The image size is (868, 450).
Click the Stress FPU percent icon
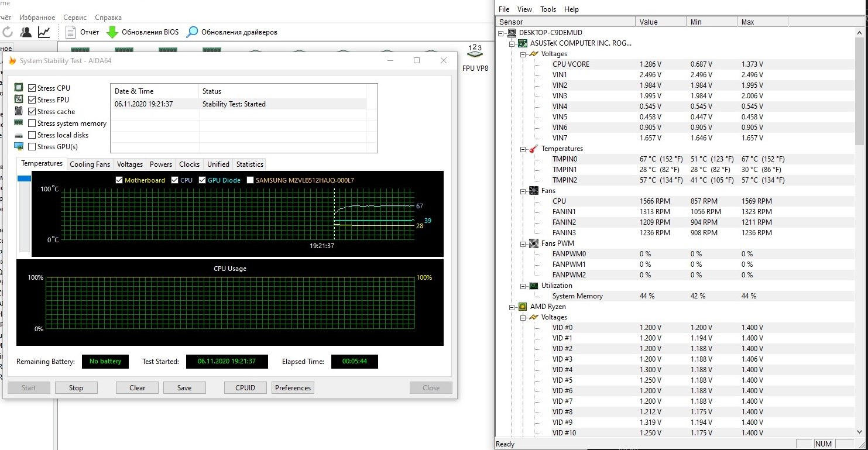[x=19, y=99]
